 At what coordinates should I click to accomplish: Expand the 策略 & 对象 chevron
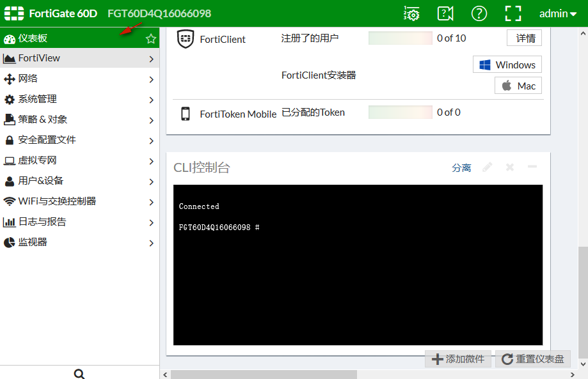(x=151, y=120)
